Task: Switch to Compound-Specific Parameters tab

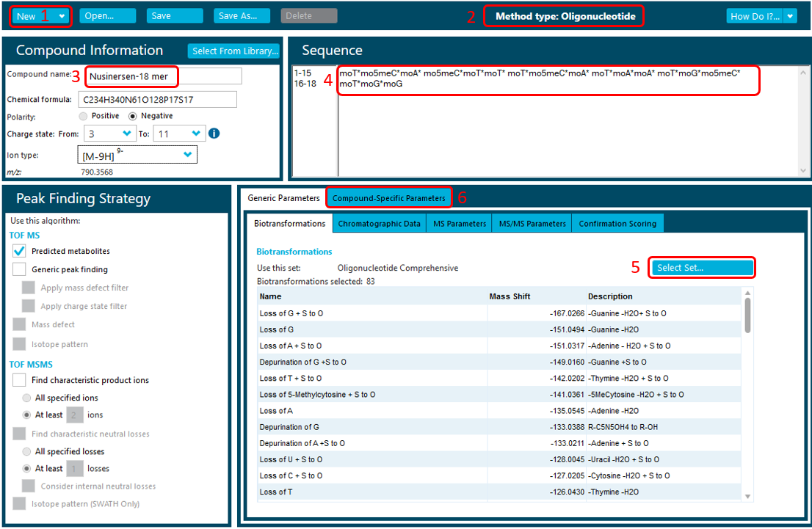Action: click(388, 198)
